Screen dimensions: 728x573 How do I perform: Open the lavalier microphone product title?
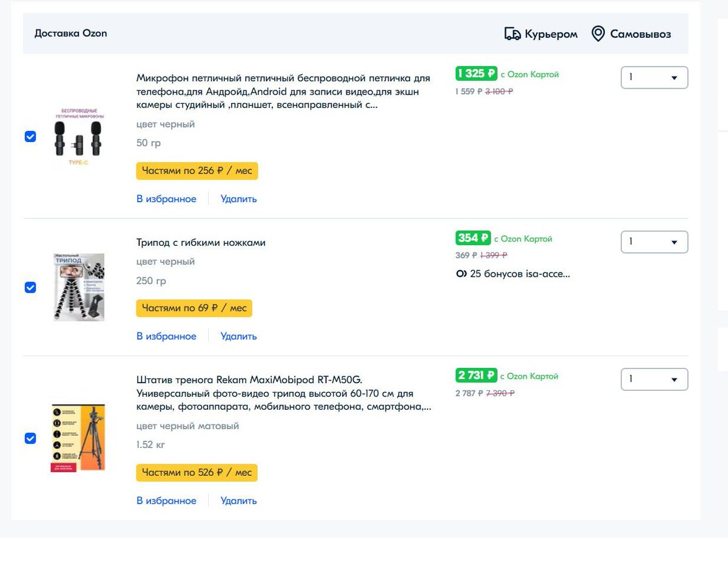(x=283, y=92)
